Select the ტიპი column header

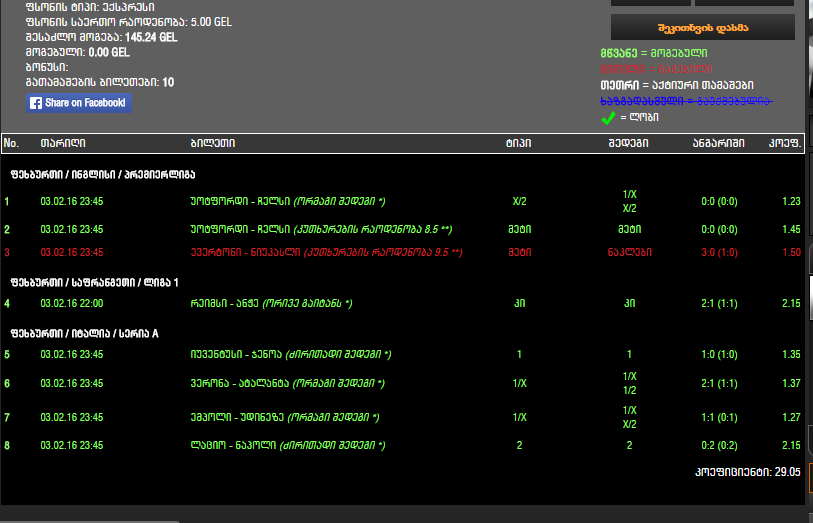pos(518,143)
